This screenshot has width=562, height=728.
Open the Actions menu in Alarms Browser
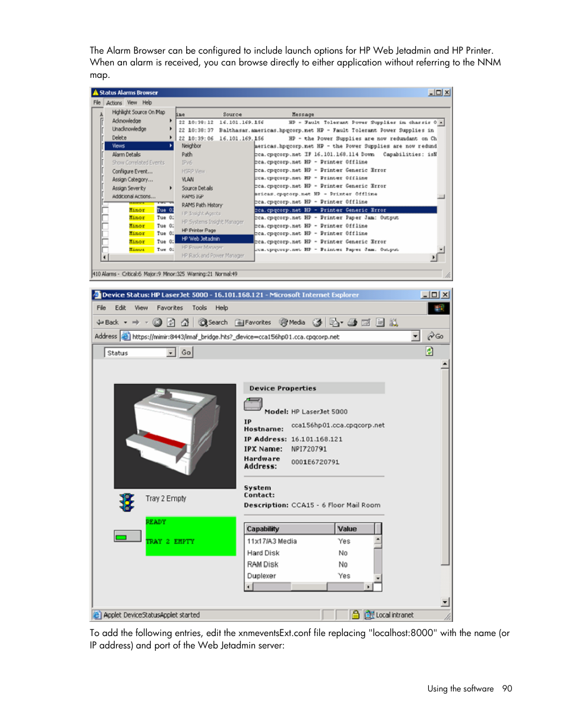pyautogui.click(x=114, y=103)
